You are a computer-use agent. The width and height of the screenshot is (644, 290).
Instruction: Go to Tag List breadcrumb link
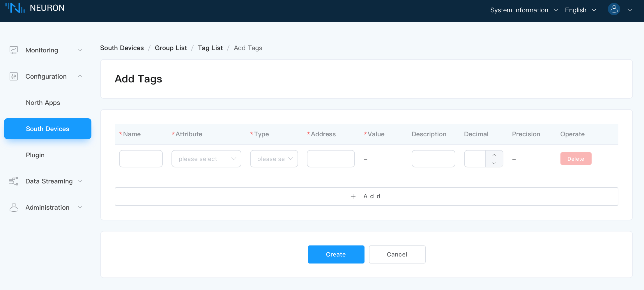(210, 48)
